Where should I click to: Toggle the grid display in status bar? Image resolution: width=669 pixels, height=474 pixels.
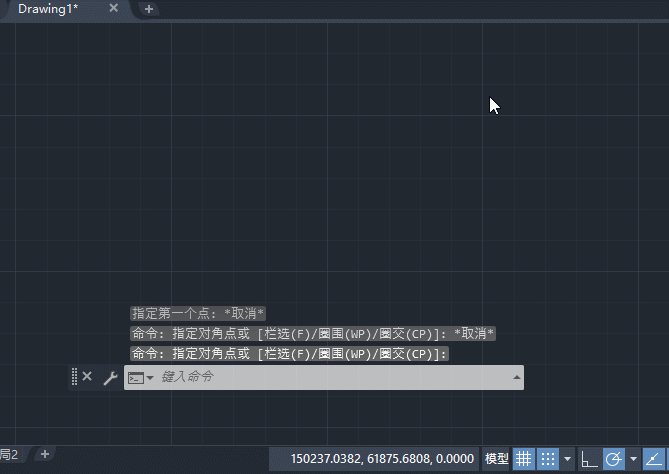[524, 459]
